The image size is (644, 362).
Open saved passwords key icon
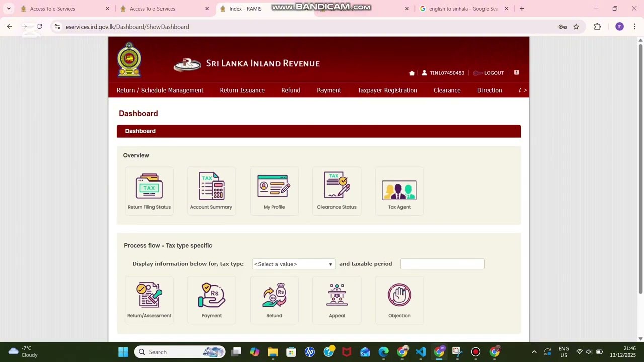click(x=562, y=27)
